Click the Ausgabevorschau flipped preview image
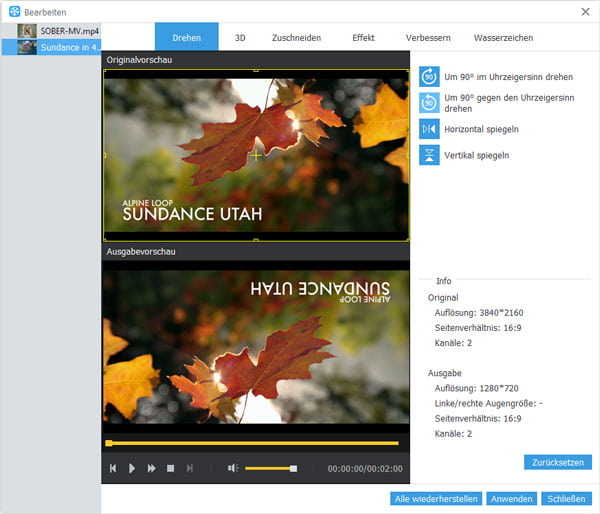Screen dimensions: 600x514 256,347
